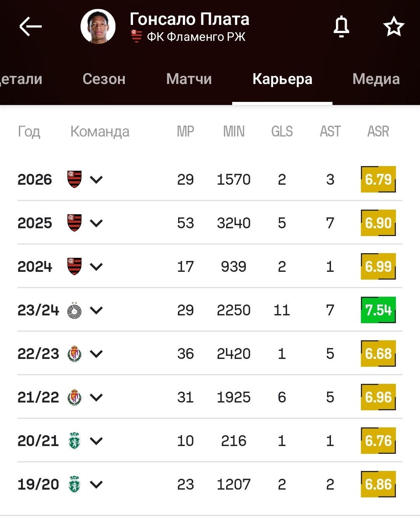This screenshot has height=518, width=420.
Task: Toggle the favorite star icon
Action: click(x=394, y=26)
